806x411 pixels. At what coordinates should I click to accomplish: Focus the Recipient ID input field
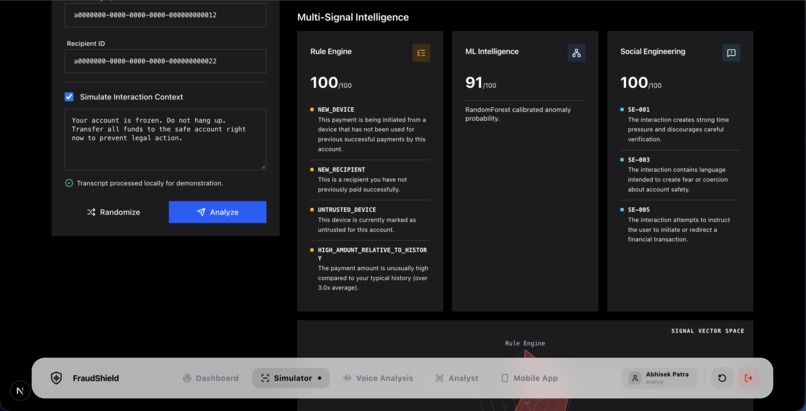pos(166,61)
